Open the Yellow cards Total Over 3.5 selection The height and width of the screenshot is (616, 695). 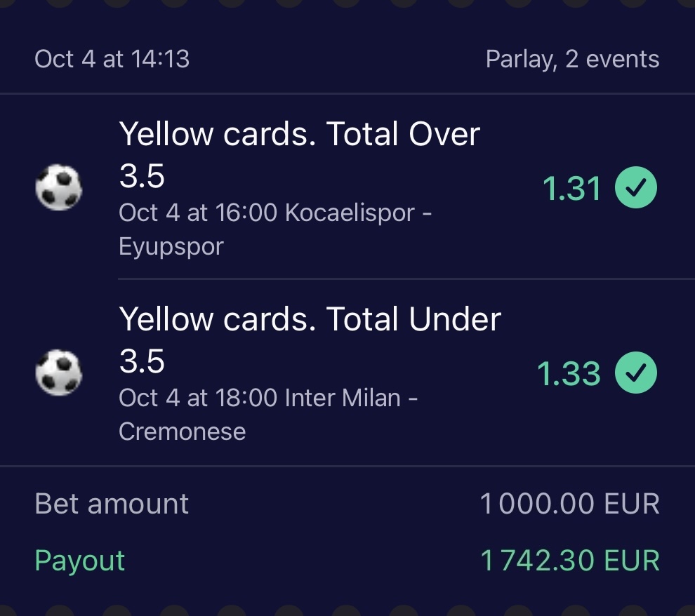[299, 154]
